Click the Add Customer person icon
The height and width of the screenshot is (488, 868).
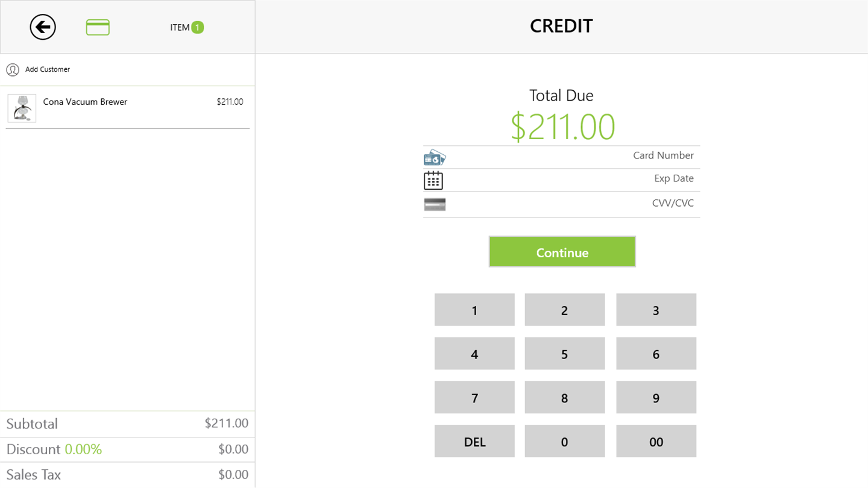(x=13, y=70)
